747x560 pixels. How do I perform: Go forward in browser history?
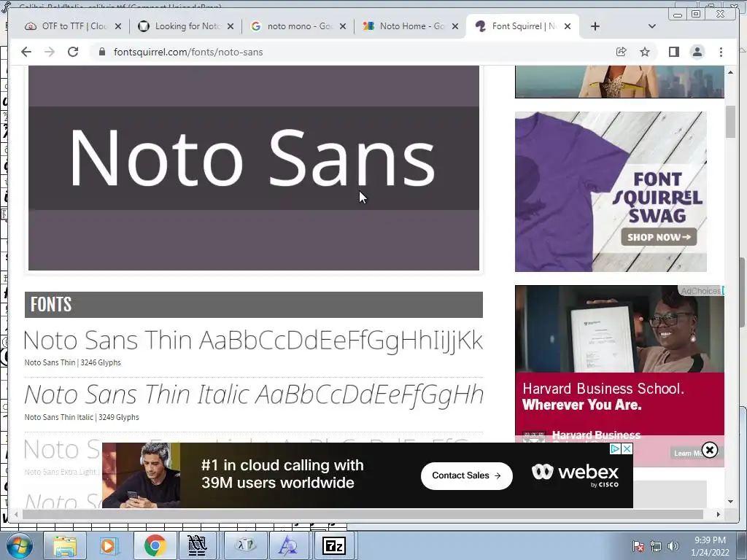coord(50,52)
